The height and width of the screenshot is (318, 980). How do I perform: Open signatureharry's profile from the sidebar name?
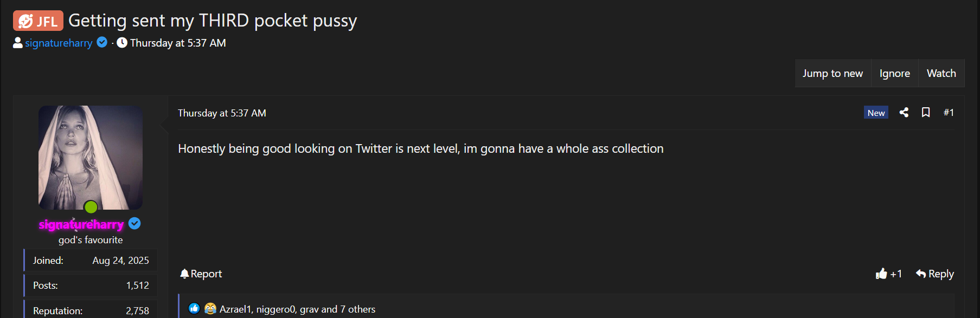tap(81, 223)
